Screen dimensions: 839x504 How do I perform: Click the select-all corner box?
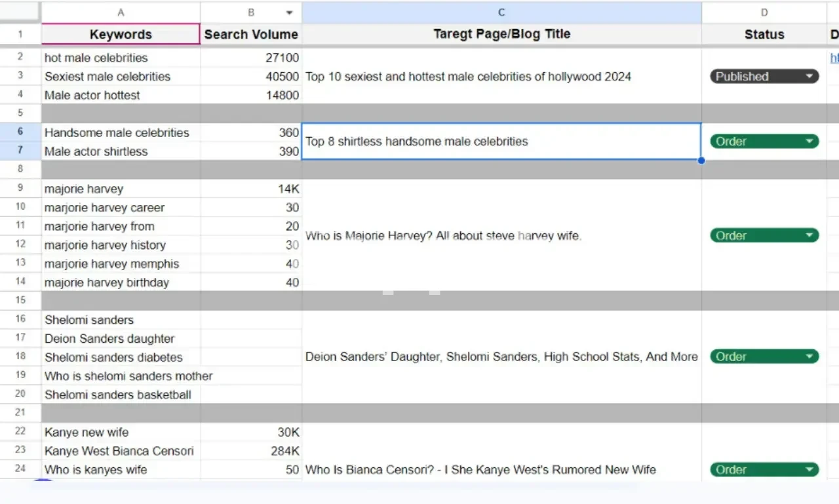pyautogui.click(x=20, y=12)
